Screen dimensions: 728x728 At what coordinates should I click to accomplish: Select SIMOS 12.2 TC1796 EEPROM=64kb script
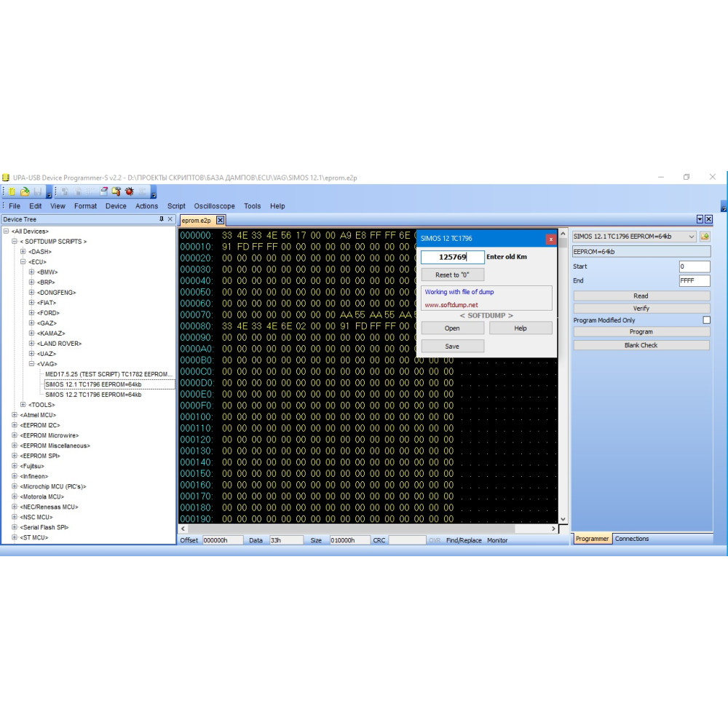click(x=93, y=395)
